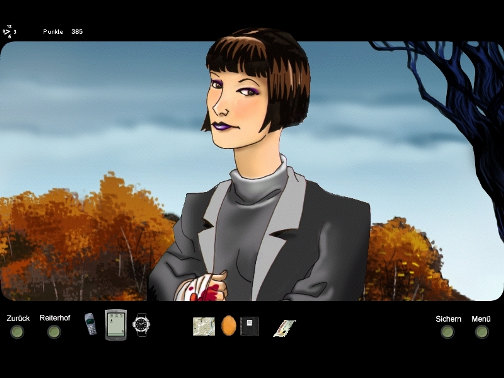
Task: Open the black notebook item
Action: tap(249, 326)
